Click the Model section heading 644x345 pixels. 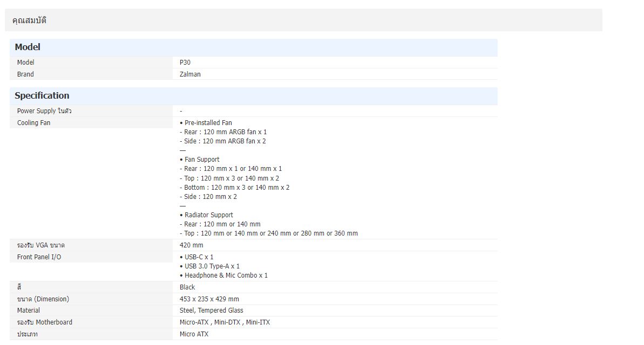28,47
